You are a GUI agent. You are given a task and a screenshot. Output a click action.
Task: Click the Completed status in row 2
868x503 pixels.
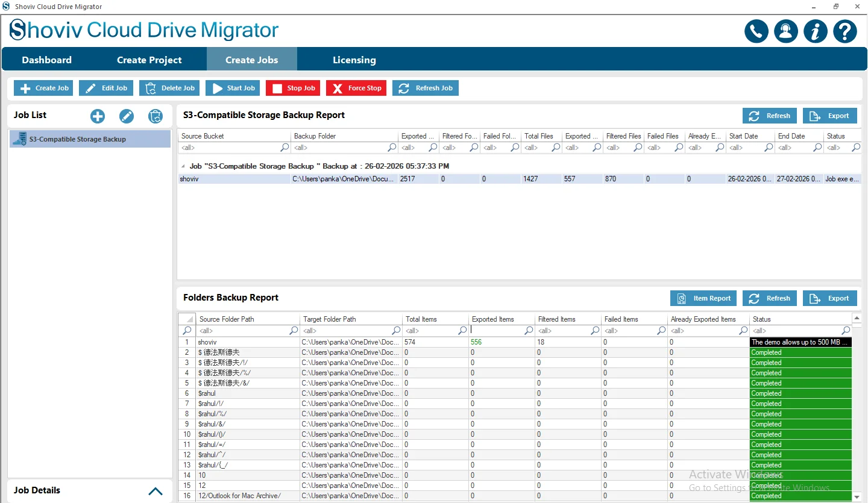point(800,352)
